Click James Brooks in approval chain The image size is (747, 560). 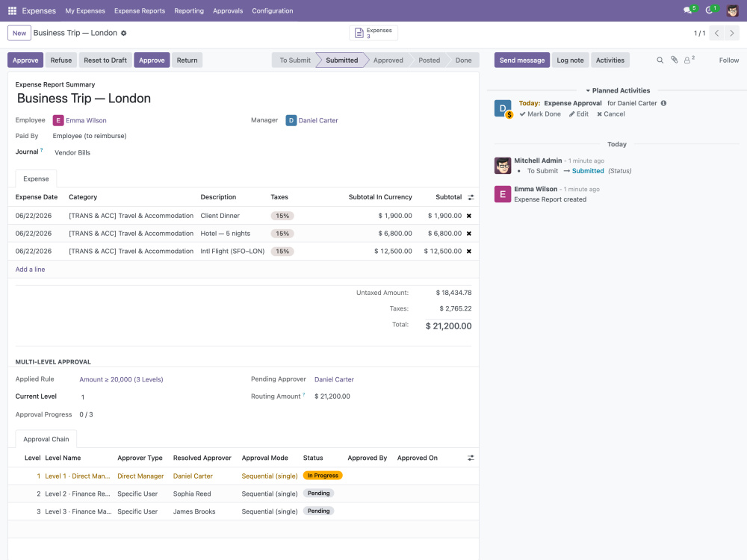tap(194, 511)
